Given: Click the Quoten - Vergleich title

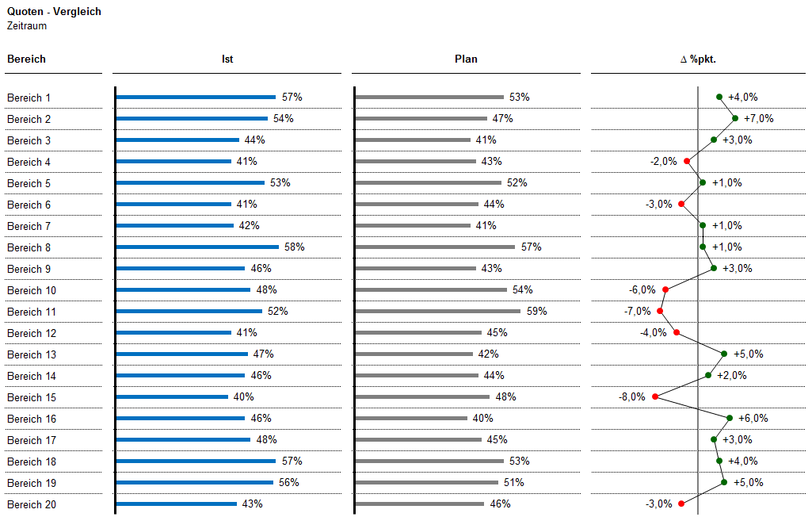Looking at the screenshot, I should [x=55, y=11].
